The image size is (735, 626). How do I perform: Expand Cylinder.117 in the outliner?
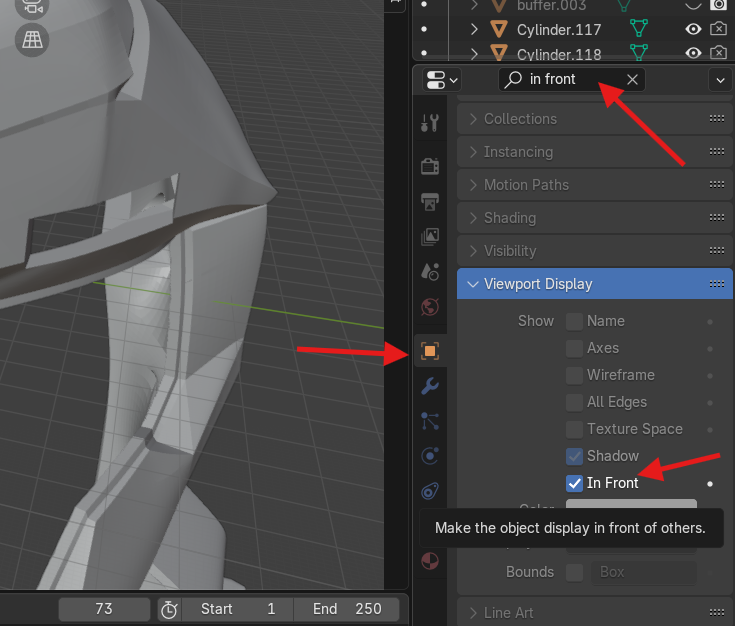(x=474, y=29)
